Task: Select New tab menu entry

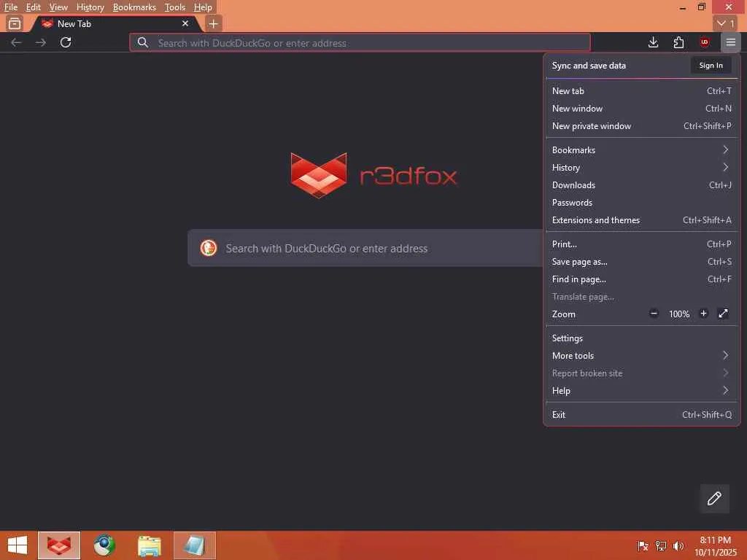Action: point(641,91)
